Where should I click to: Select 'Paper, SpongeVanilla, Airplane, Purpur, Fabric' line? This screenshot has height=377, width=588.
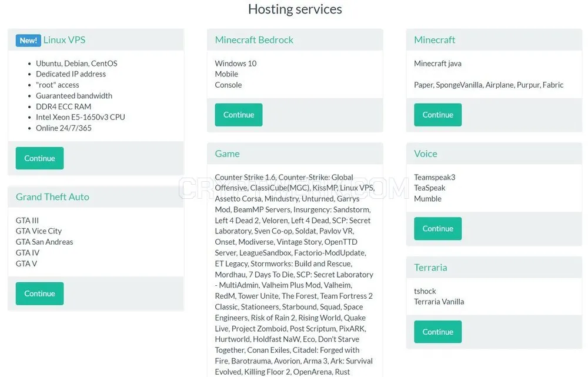(x=489, y=85)
